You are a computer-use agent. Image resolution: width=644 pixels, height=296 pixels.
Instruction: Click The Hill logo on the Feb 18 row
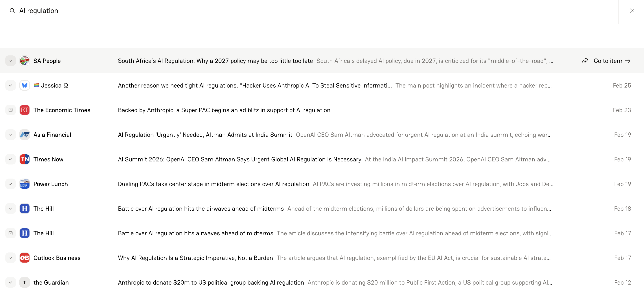tap(24, 208)
